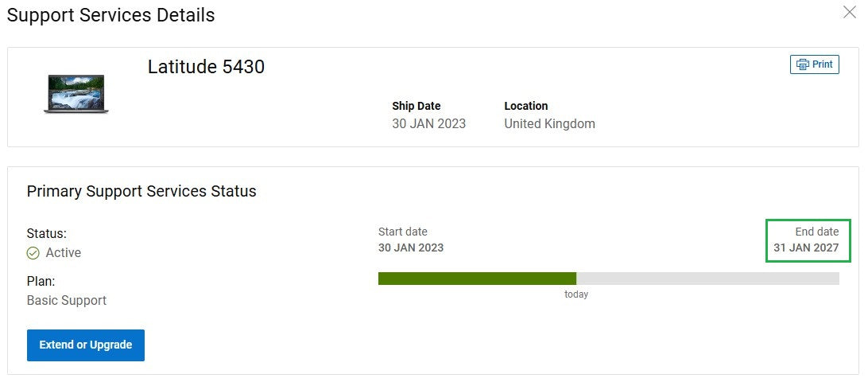The height and width of the screenshot is (382, 868).
Task: Click the Basic Support plan text
Action: click(67, 301)
